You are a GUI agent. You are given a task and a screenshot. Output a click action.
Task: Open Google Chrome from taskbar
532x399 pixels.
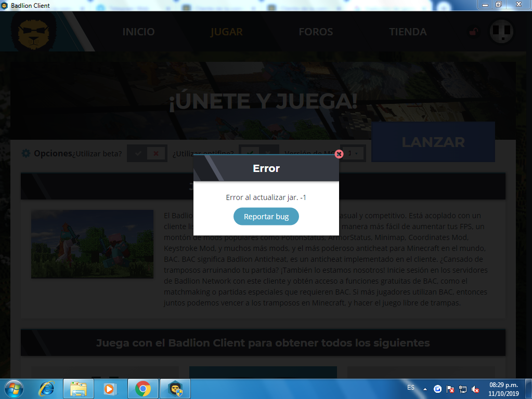143,389
